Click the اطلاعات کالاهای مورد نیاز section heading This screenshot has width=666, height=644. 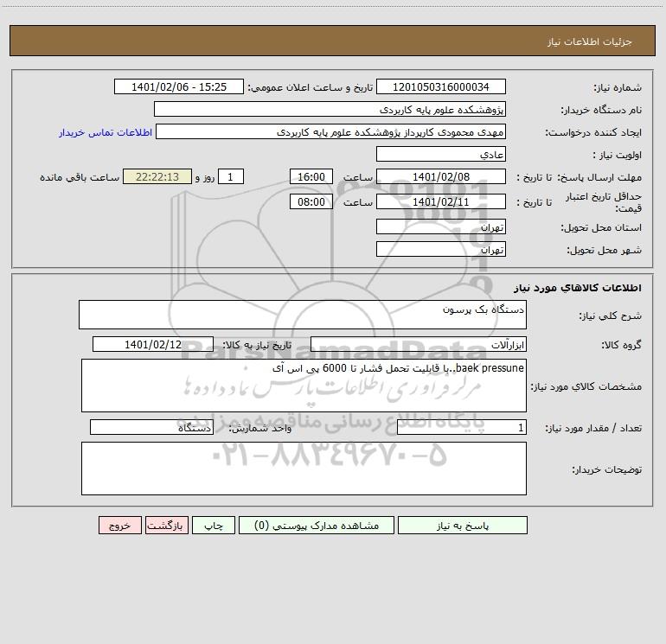578,288
